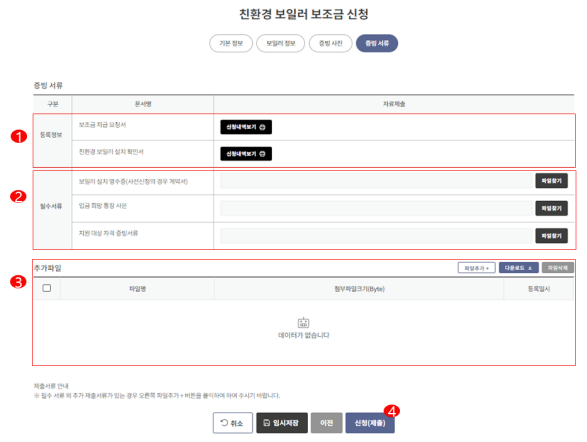Click the 파일삭제 button
This screenshot has width=587, height=442.
(x=557, y=268)
